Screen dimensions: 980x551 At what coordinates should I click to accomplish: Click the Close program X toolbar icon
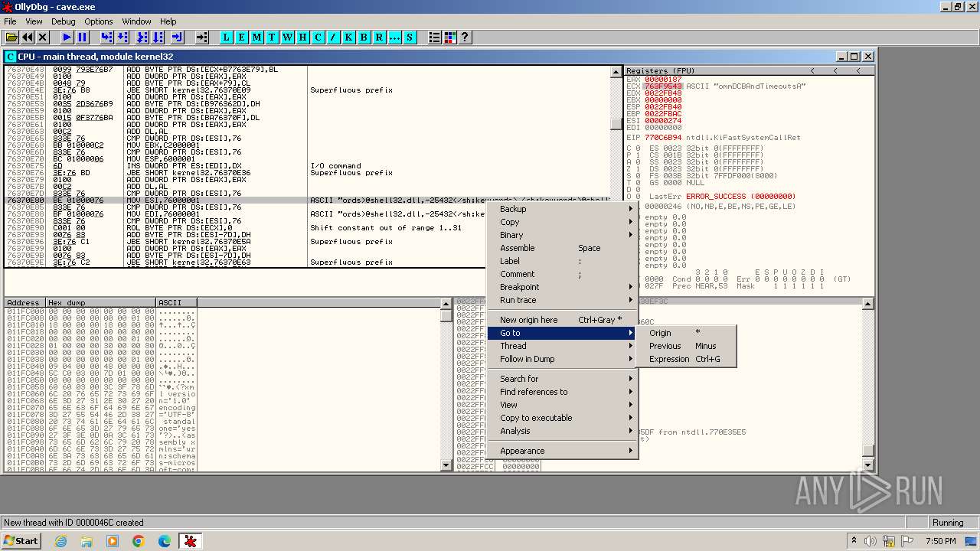click(x=43, y=37)
